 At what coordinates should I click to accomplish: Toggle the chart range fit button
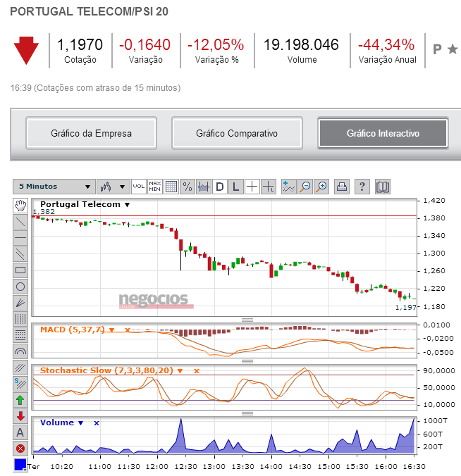pos(204,187)
